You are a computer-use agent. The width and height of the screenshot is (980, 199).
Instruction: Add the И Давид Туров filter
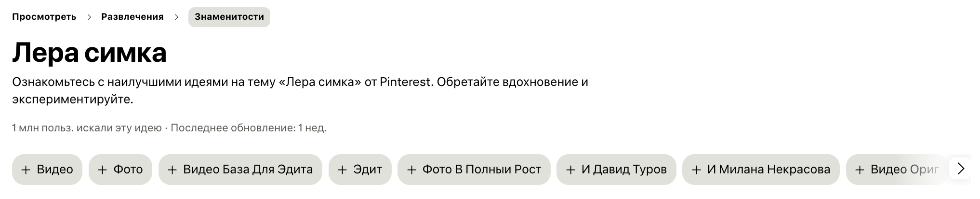coord(616,170)
